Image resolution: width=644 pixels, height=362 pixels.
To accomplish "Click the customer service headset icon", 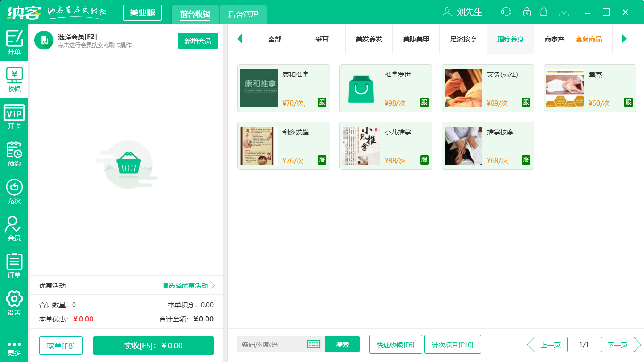I will pos(506,12).
